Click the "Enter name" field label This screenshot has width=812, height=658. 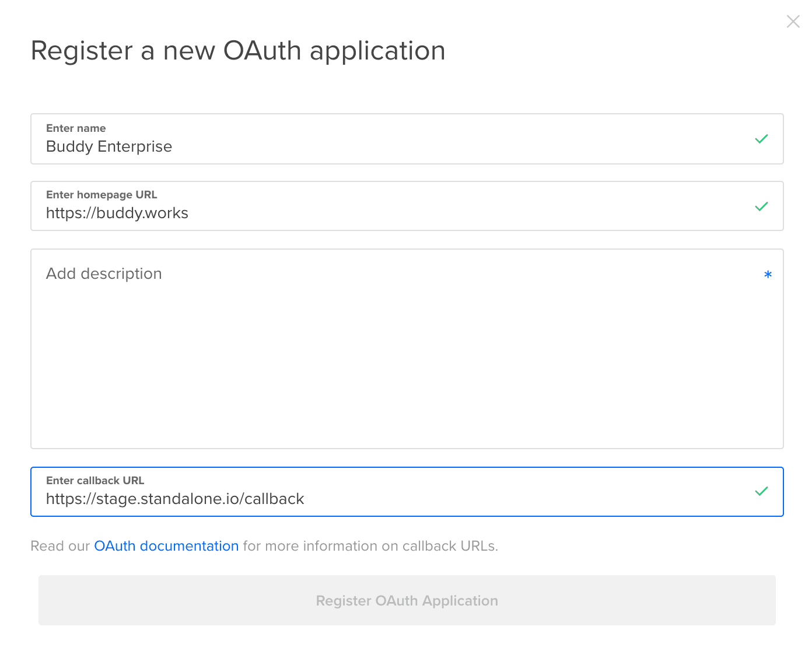coord(76,128)
